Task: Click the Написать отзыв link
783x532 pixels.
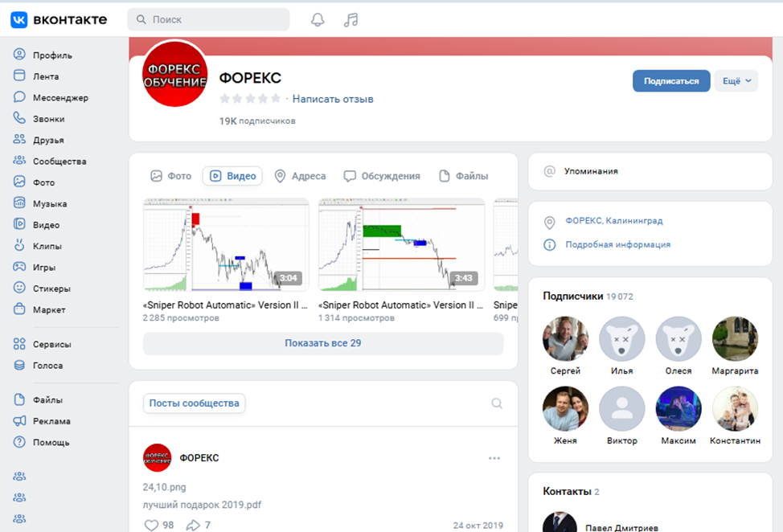Action: pyautogui.click(x=333, y=99)
